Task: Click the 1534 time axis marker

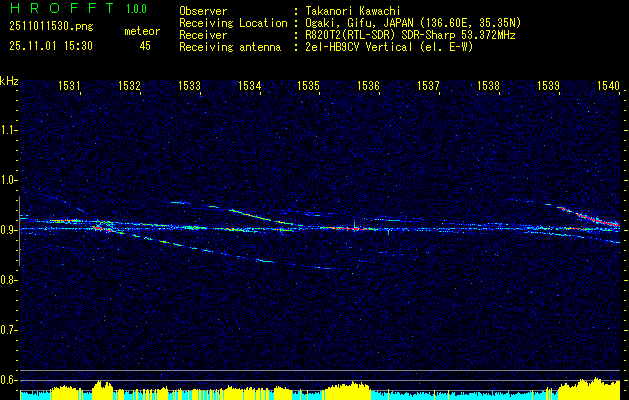Action: pyautogui.click(x=249, y=85)
